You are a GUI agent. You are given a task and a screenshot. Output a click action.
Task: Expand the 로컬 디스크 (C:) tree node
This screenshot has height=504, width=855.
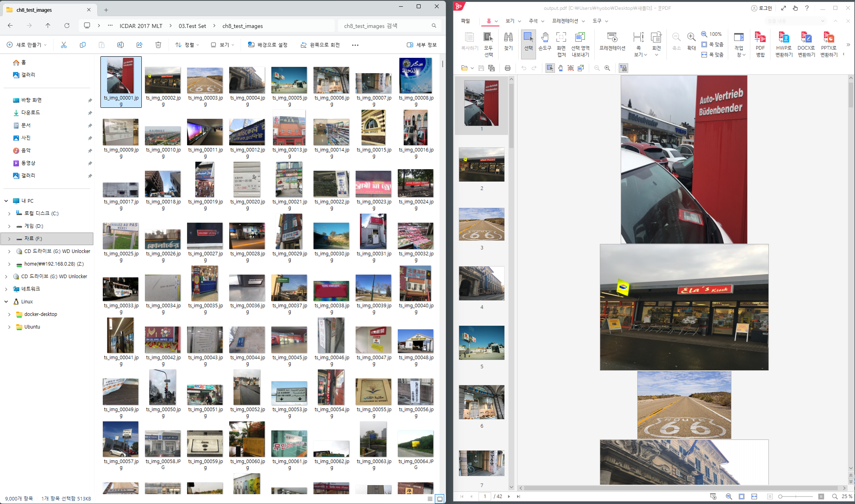(9, 214)
